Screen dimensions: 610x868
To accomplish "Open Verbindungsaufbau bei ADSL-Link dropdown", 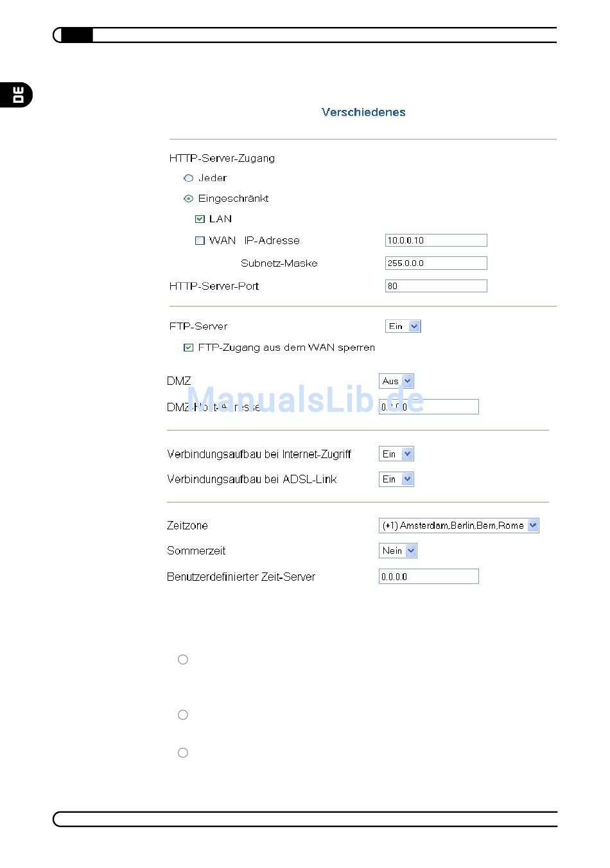I will pyautogui.click(x=396, y=479).
